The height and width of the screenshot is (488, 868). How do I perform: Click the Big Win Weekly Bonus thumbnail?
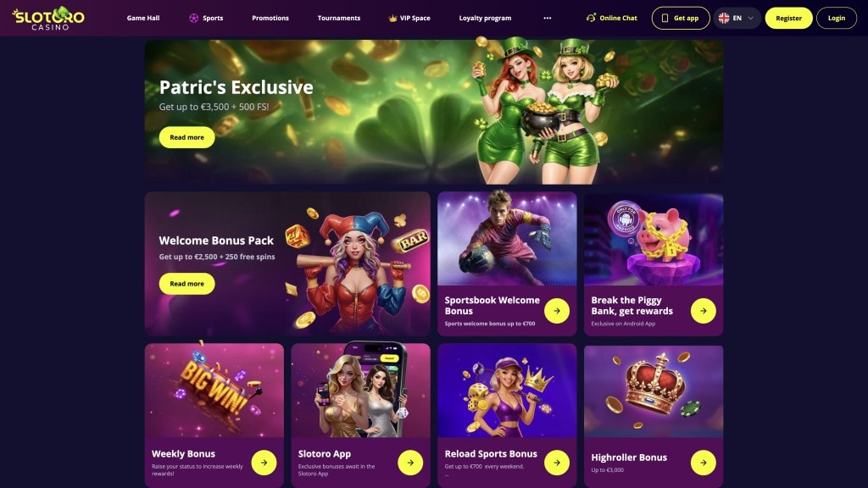[x=214, y=391]
